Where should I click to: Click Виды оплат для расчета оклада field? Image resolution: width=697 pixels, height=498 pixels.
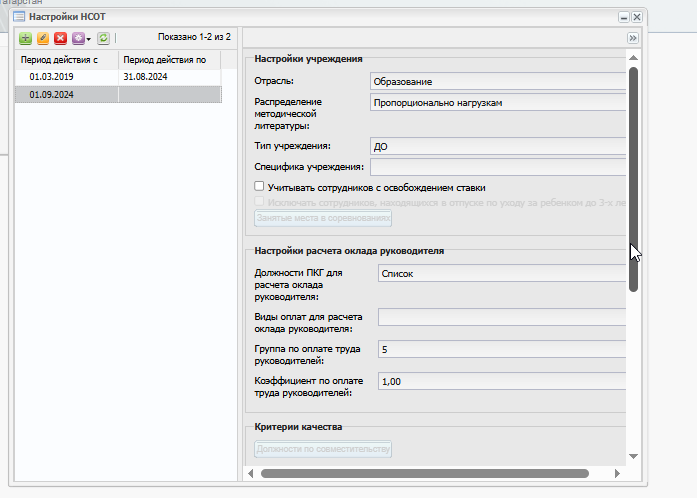502,317
